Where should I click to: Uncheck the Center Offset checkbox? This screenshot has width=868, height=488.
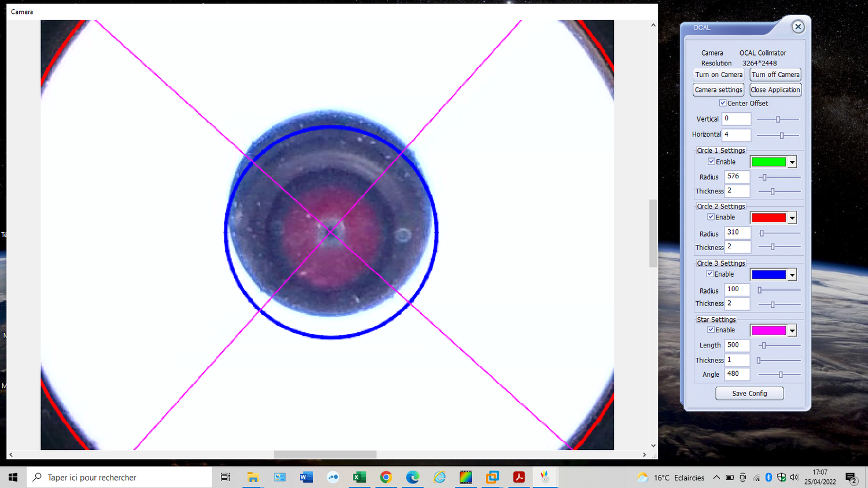(x=722, y=102)
